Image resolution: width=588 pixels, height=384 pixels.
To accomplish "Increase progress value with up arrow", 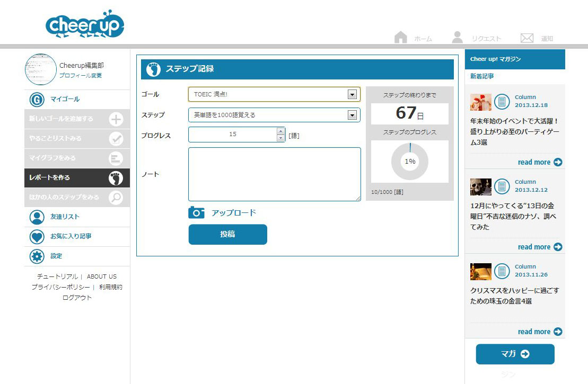I will (x=280, y=131).
